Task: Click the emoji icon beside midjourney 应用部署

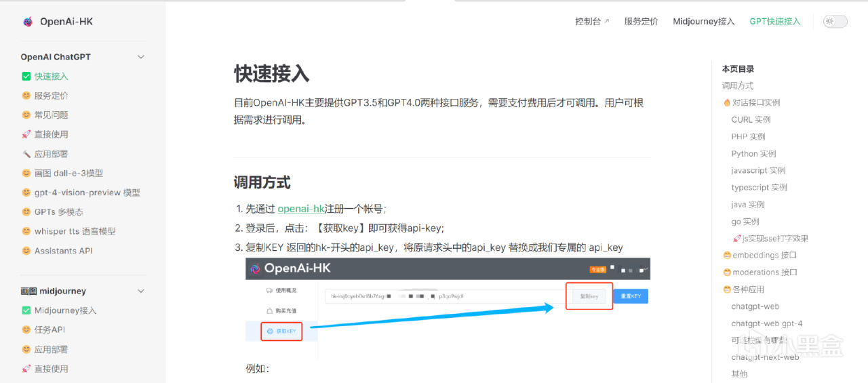Action: [x=26, y=350]
